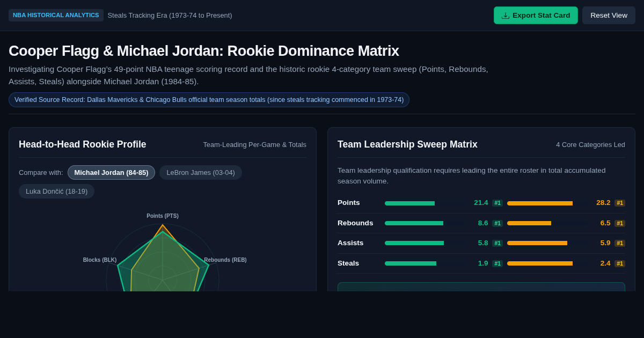The image size is (644, 338).
Task: Click the Assists row label
Action: (350, 243)
